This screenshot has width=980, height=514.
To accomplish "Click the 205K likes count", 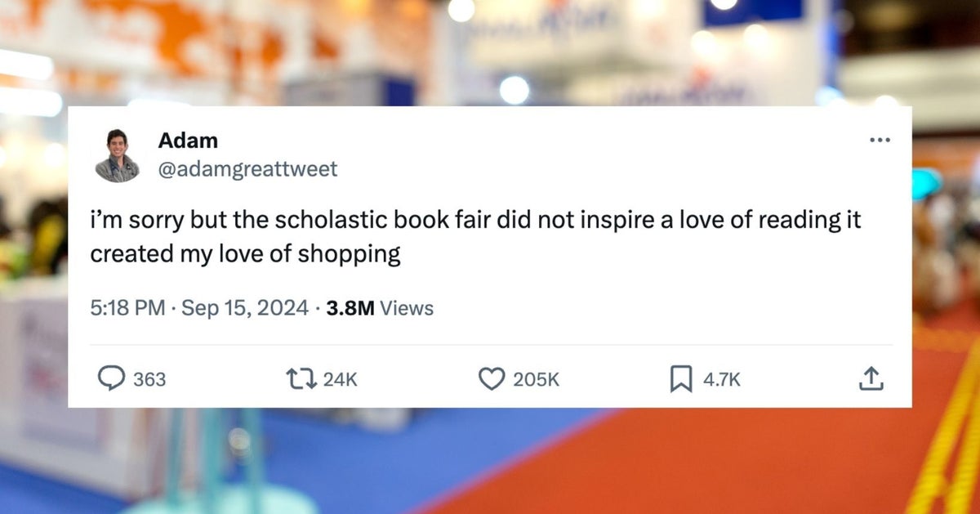I will [x=537, y=379].
